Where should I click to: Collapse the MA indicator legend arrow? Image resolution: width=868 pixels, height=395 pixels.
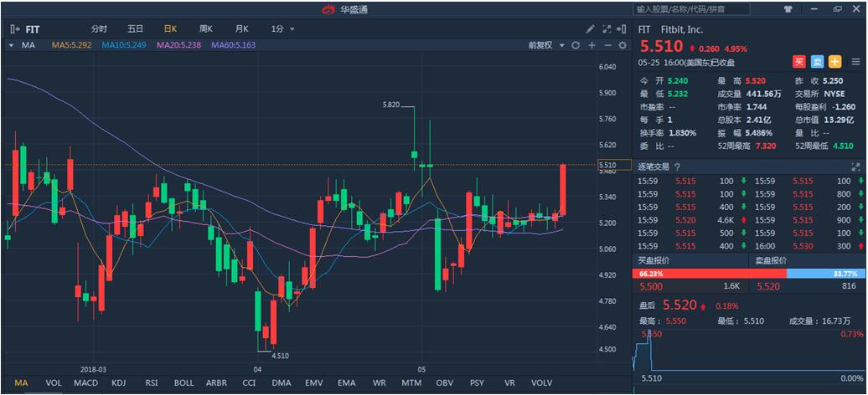click(11, 45)
